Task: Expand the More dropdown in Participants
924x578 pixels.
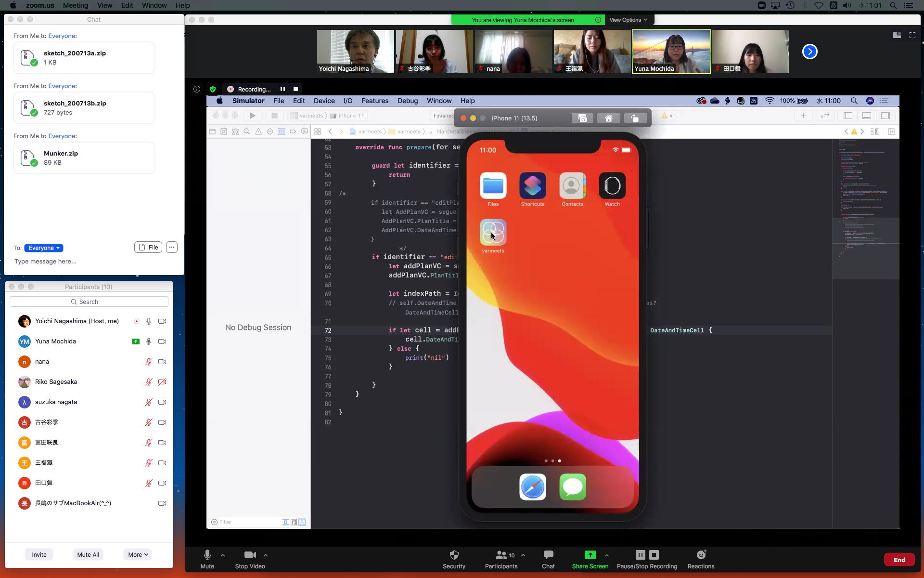Action: 138,554
